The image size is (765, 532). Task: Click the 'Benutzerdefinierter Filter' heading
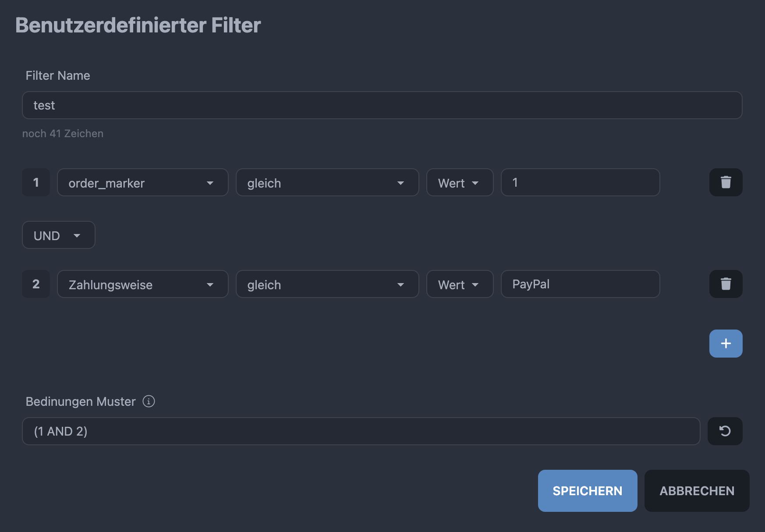[x=138, y=25]
